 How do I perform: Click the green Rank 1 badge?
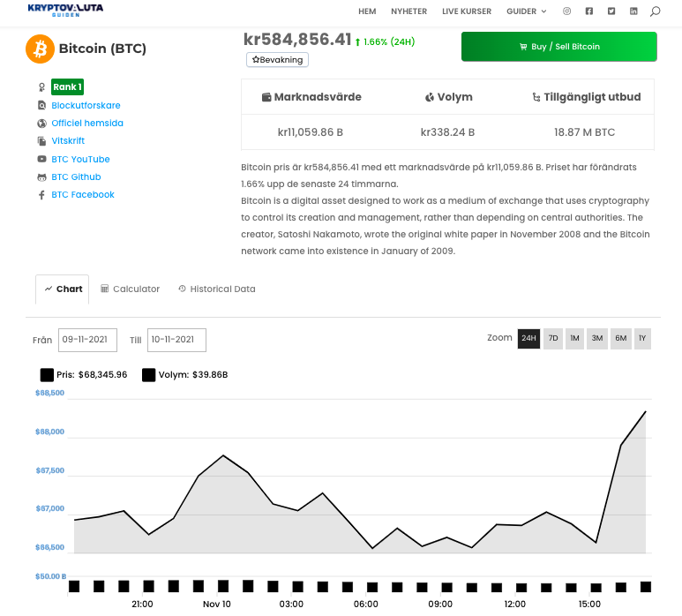tap(67, 87)
